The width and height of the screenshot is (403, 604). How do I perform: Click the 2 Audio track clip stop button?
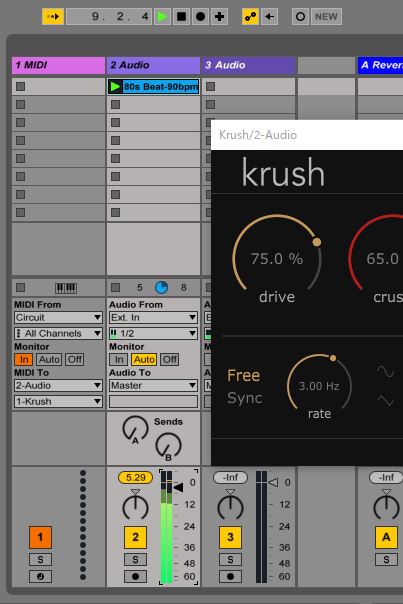pyautogui.click(x=115, y=287)
